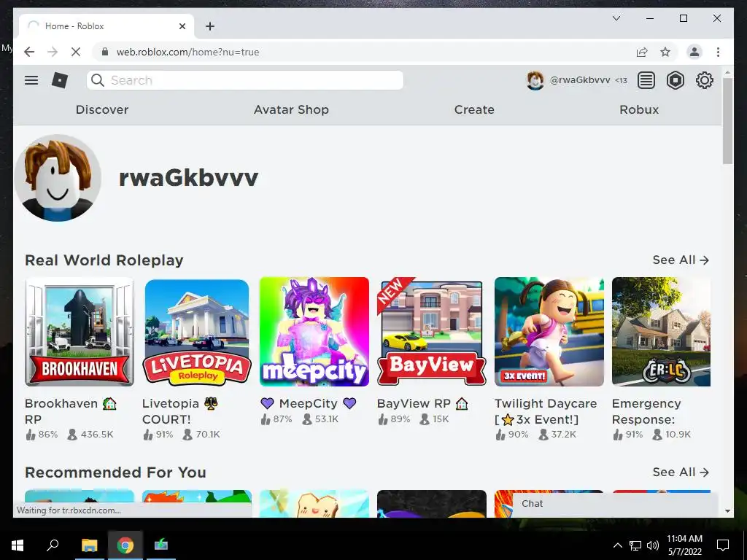Stop loading the page
The height and width of the screenshot is (560, 747).
[x=76, y=52]
